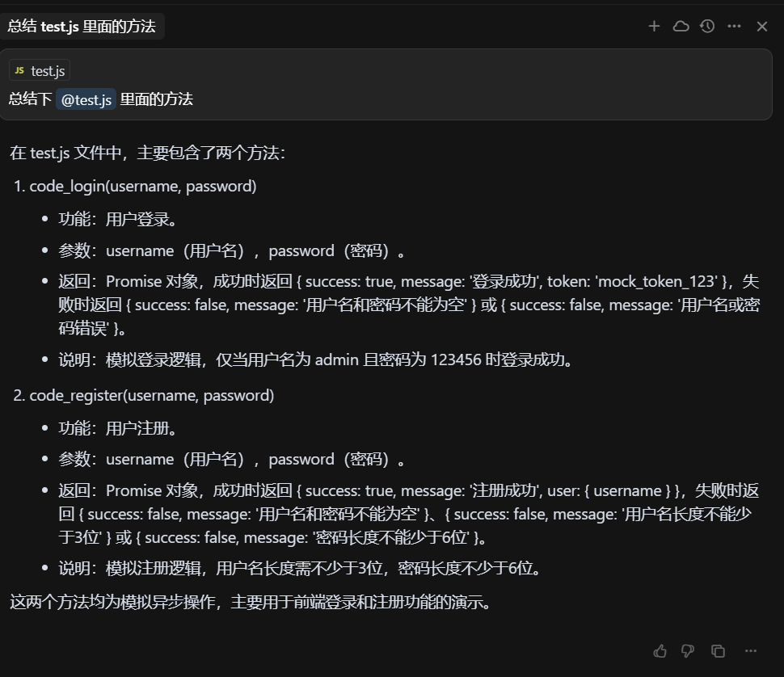Open the more actions ellipsis below the response

(750, 650)
